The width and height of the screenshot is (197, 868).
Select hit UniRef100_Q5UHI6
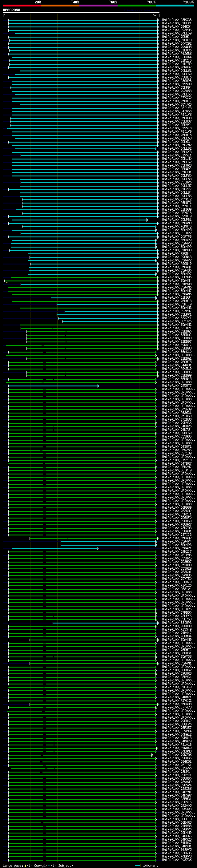(176, 78)
